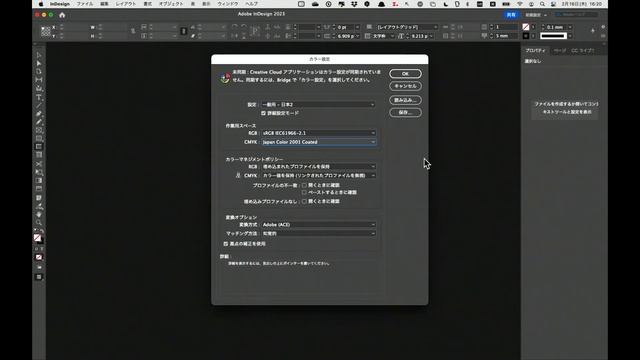Click the fill/stroke swatch in the toolbox
This screenshot has height=360, width=640.
point(38,238)
